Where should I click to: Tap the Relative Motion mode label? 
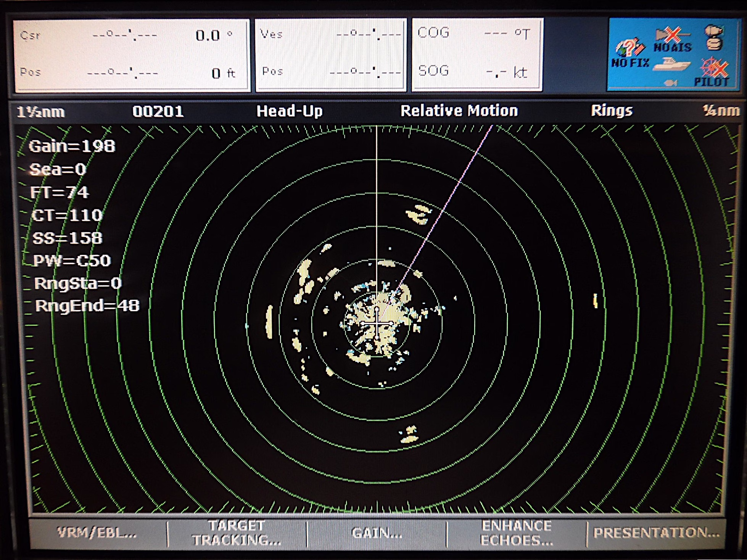[459, 111]
